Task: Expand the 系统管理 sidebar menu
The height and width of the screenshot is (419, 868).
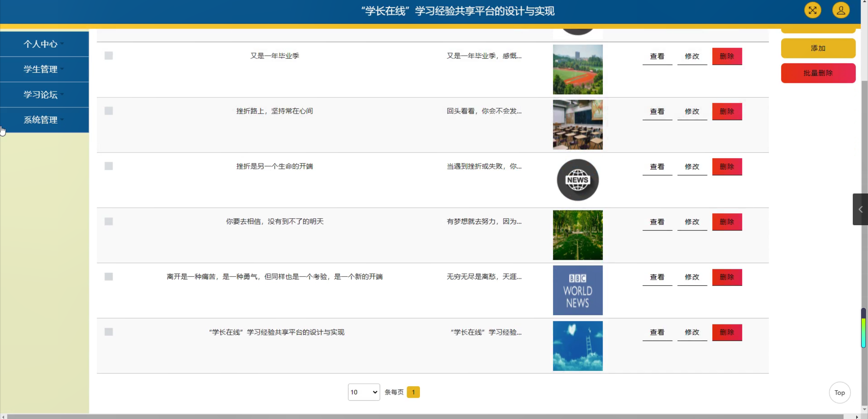Action: pos(40,120)
